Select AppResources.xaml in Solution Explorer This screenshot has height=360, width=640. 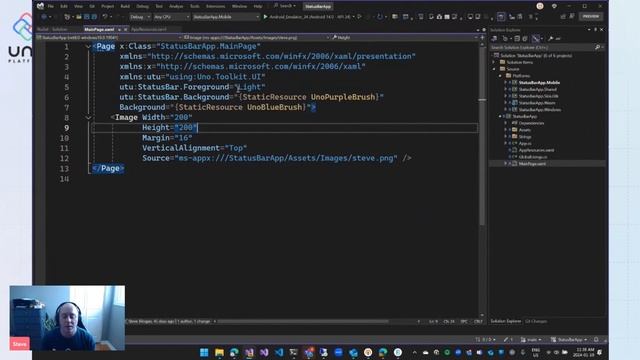tap(536, 150)
